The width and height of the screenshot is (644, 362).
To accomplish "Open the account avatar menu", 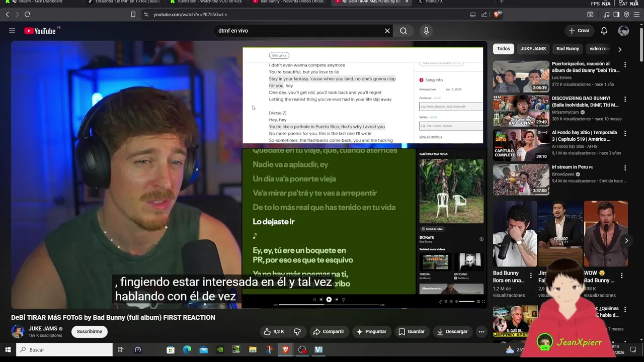I will pos(623,31).
